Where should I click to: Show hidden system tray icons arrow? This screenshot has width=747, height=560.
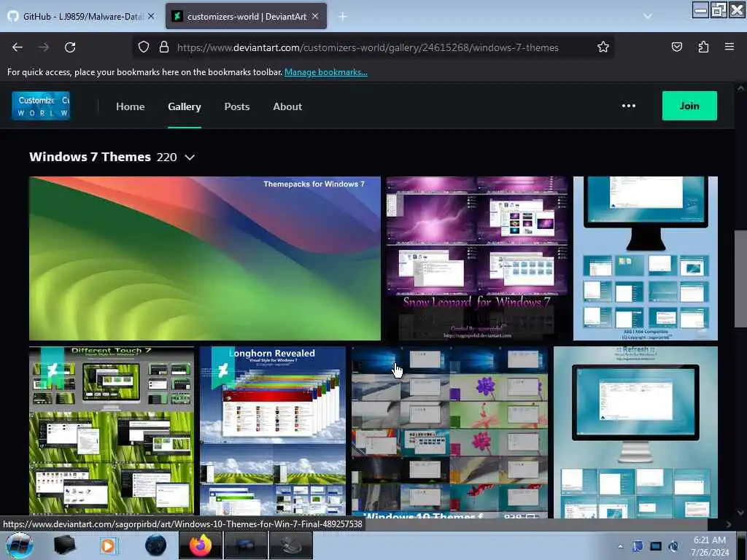(x=620, y=546)
